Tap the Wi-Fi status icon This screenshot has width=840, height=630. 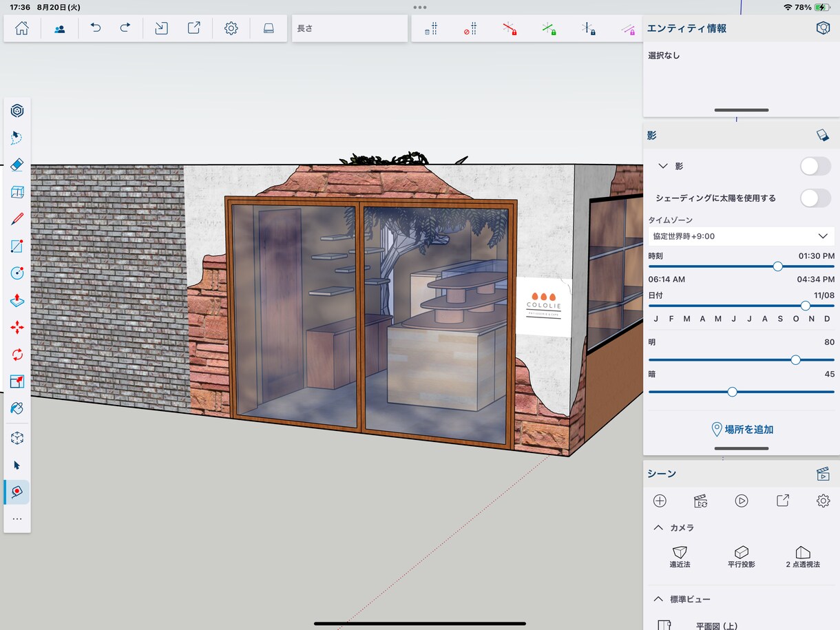pos(788,7)
